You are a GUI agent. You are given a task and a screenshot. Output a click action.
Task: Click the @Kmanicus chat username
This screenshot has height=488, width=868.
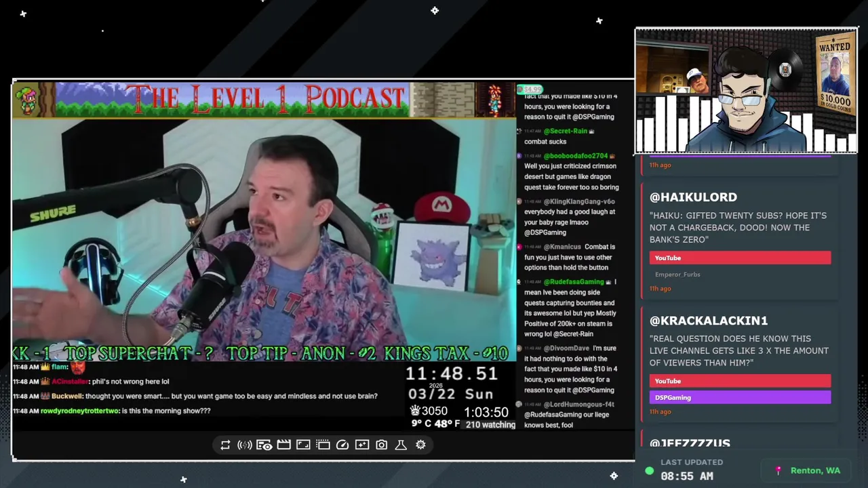click(x=562, y=247)
